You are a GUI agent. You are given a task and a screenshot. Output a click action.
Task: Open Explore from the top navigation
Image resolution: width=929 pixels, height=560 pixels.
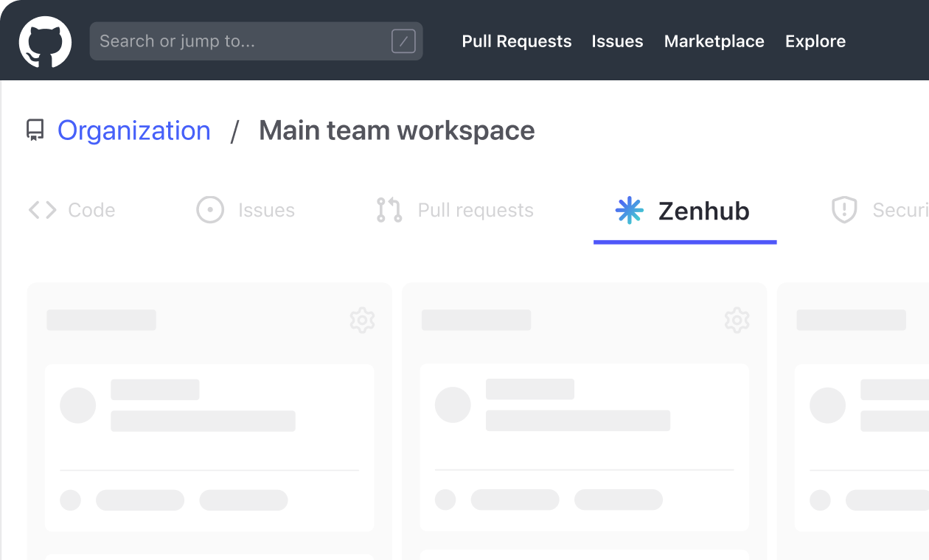[815, 41]
